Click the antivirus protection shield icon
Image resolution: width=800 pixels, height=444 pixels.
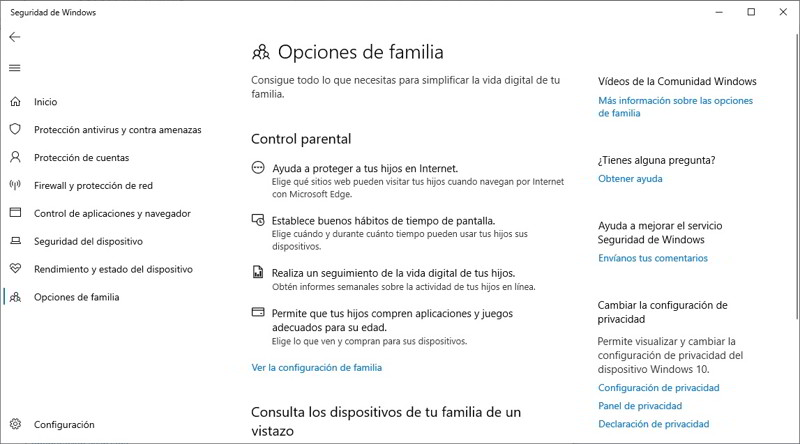[15, 130]
